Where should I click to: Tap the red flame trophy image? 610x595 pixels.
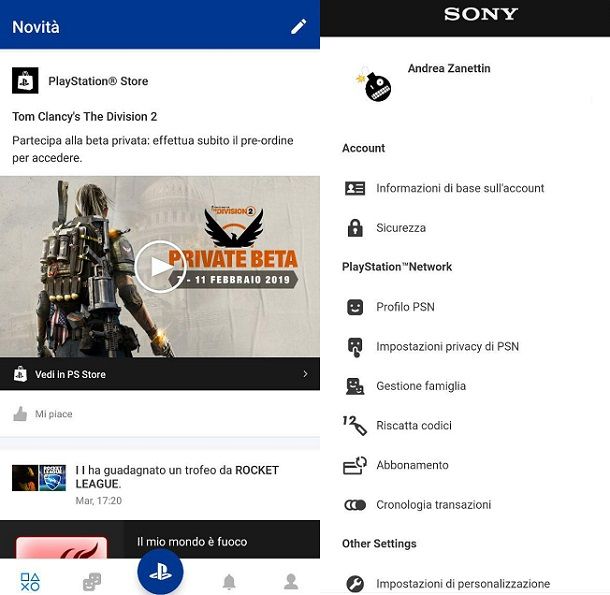pos(61,548)
